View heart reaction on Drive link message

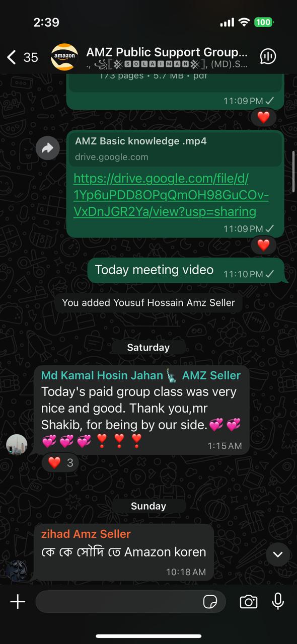tap(263, 246)
